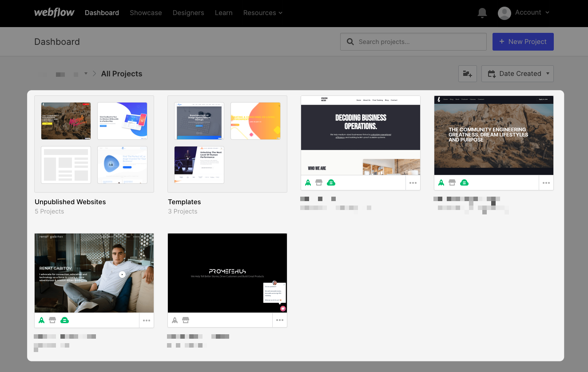Click the Webflow logo in the navigation bar

coord(54,13)
